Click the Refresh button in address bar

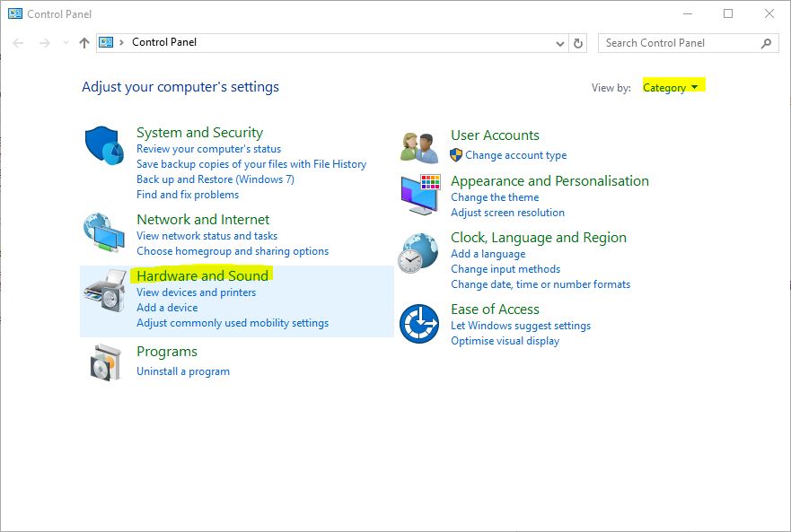578,43
